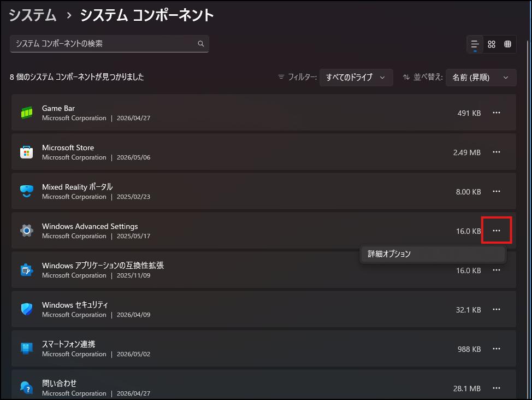This screenshot has width=532, height=400.
Task: Click the 2025/02/23 date text
Action: click(133, 197)
